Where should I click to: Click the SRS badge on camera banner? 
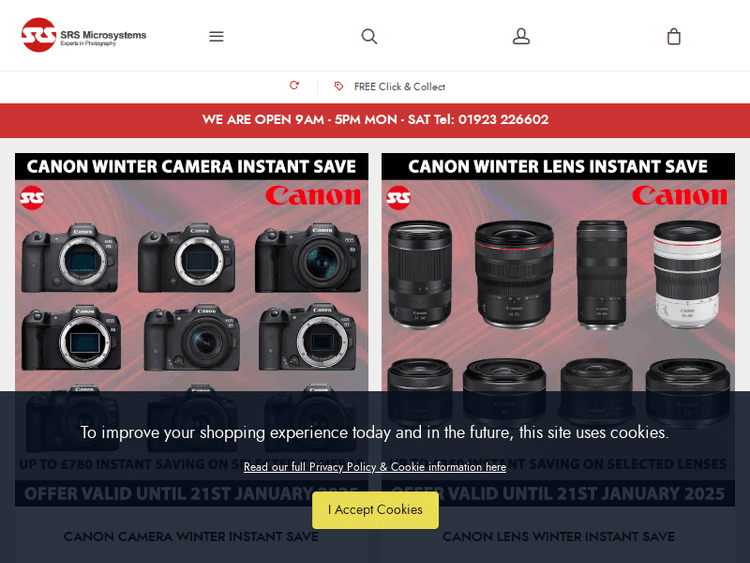32,198
